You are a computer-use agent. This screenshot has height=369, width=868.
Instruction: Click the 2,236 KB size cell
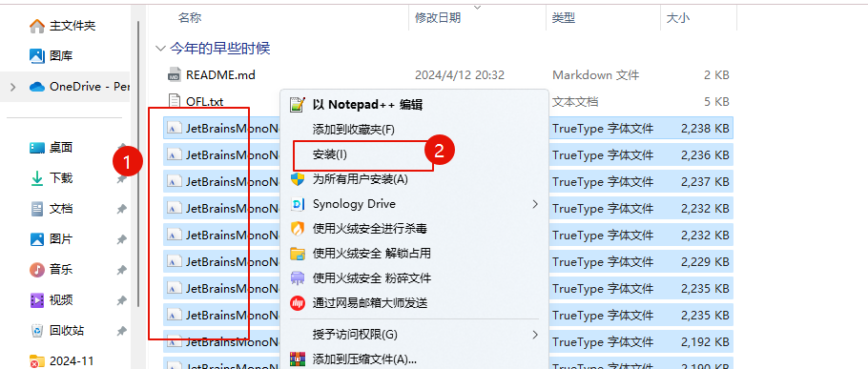coord(705,155)
